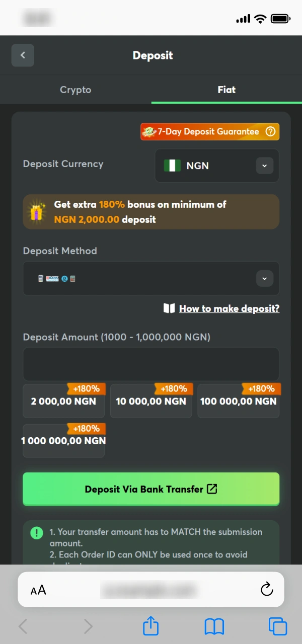
Task: Tap the tab switcher icon in Safari
Action: tap(277, 626)
